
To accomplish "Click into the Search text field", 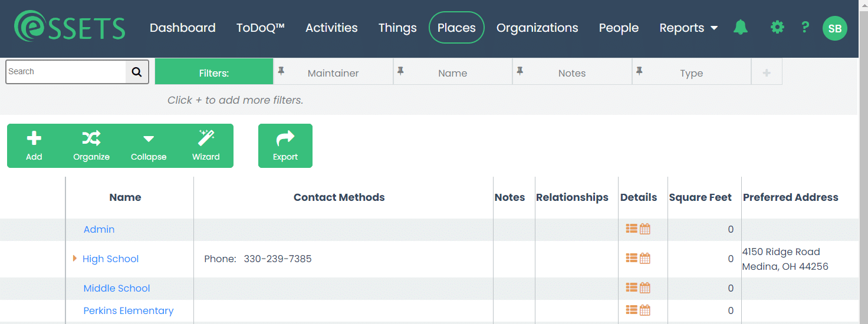I will click(x=65, y=72).
